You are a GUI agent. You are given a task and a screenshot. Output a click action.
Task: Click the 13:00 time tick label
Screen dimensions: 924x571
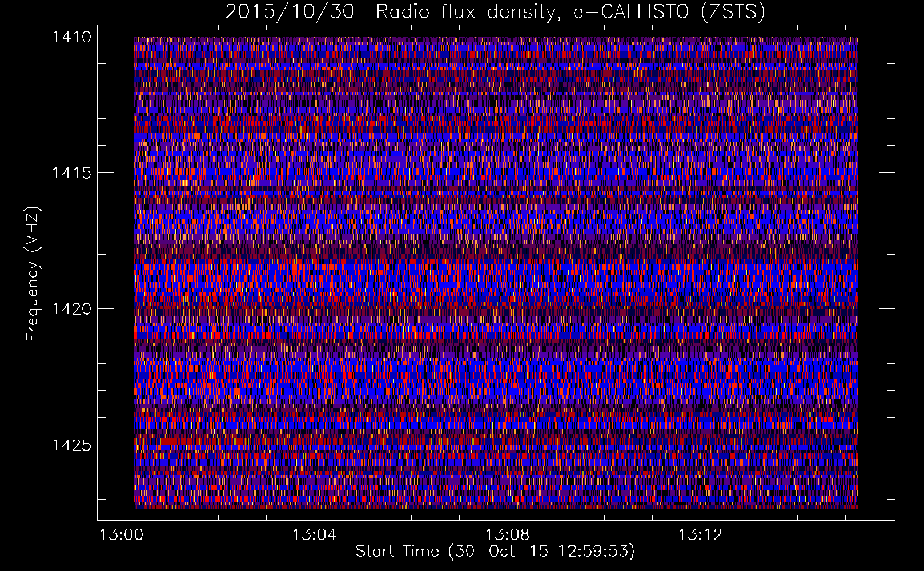[121, 535]
